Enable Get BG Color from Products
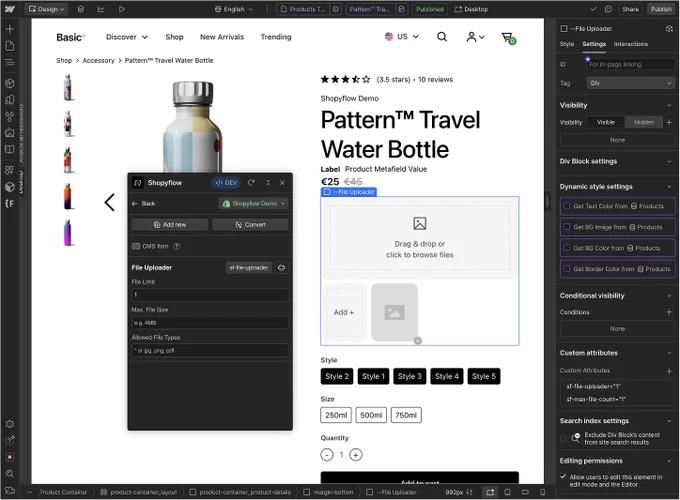Viewport: 680px width, 500px height. (566, 248)
